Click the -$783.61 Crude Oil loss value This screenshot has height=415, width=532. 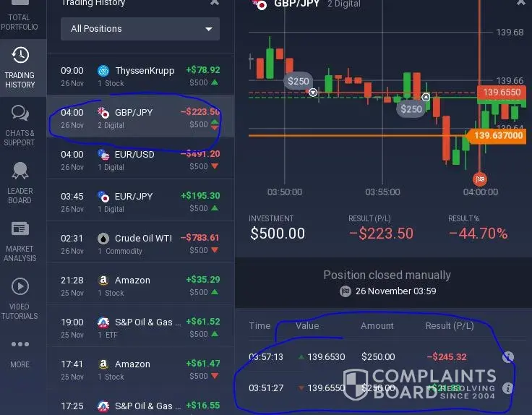coord(199,238)
